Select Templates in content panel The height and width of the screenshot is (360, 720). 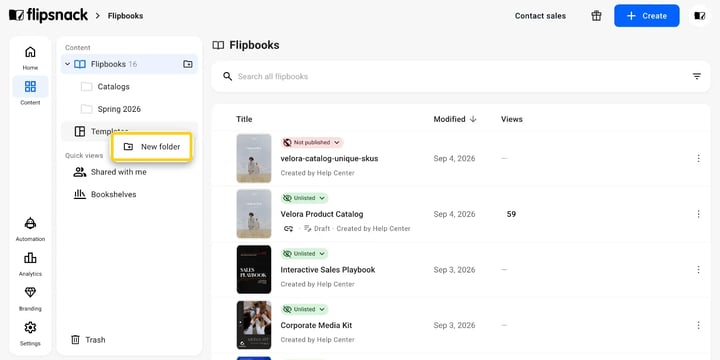129,131
